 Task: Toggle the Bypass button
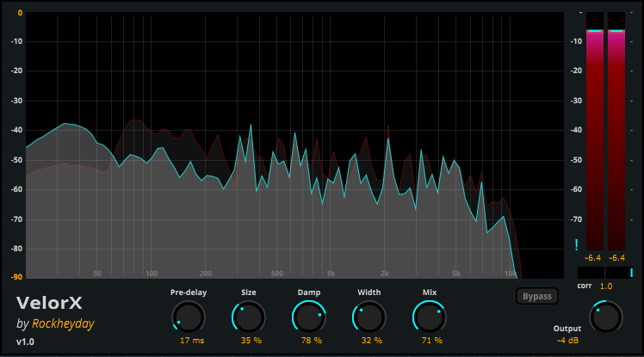[x=537, y=297]
